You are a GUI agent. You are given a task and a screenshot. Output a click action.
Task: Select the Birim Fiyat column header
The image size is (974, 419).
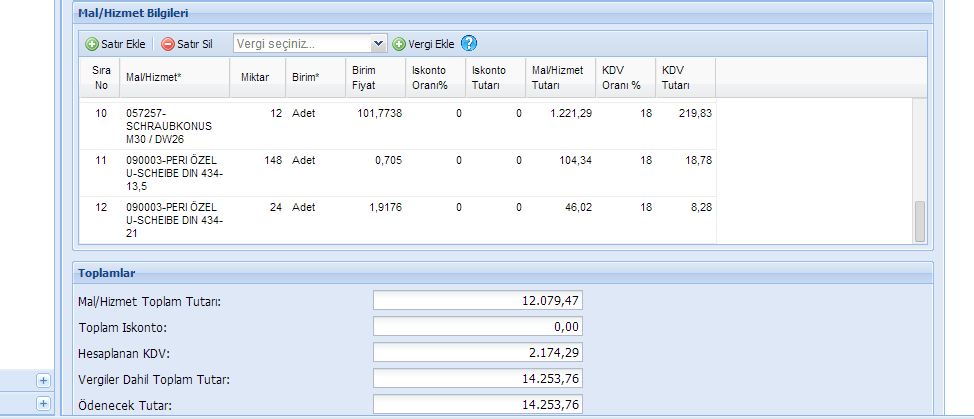tap(364, 77)
